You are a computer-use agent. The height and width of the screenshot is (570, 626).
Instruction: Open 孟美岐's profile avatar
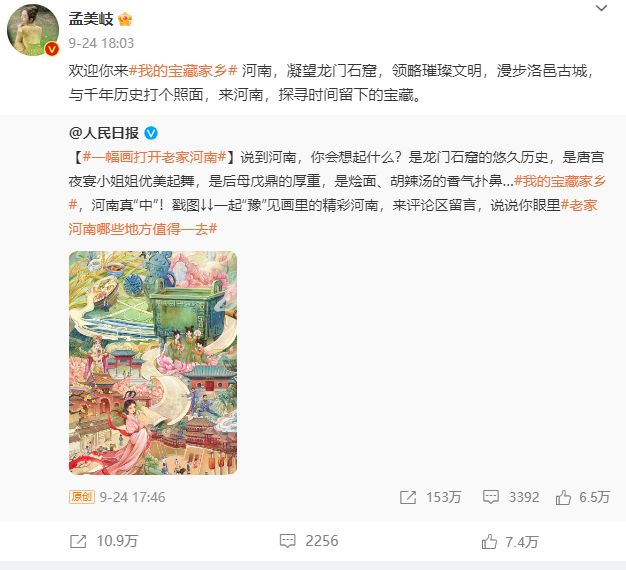(x=33, y=30)
